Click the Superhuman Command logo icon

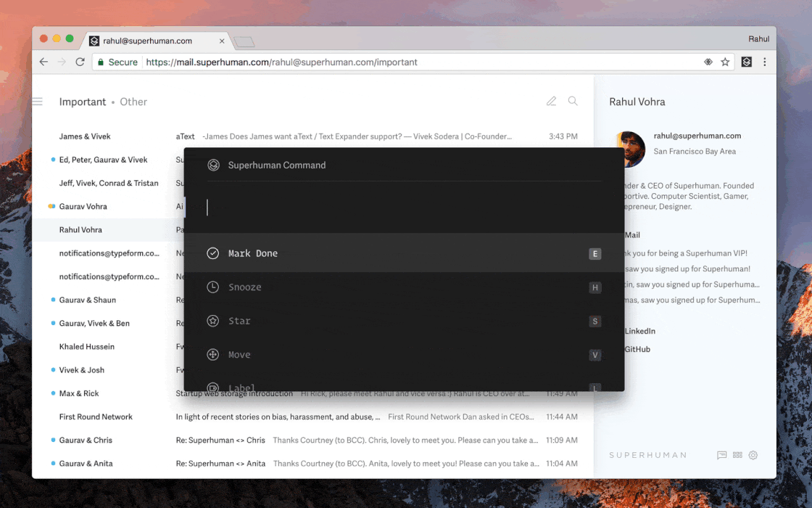214,165
